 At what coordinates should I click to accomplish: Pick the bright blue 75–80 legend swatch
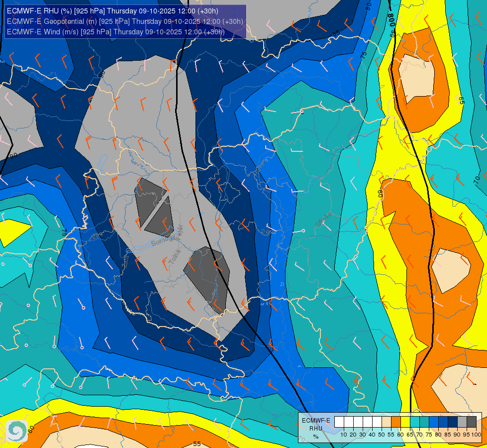[434, 422]
